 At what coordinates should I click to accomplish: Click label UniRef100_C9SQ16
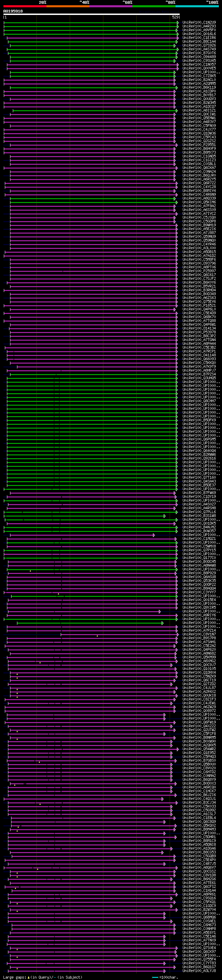(x=199, y=898)
